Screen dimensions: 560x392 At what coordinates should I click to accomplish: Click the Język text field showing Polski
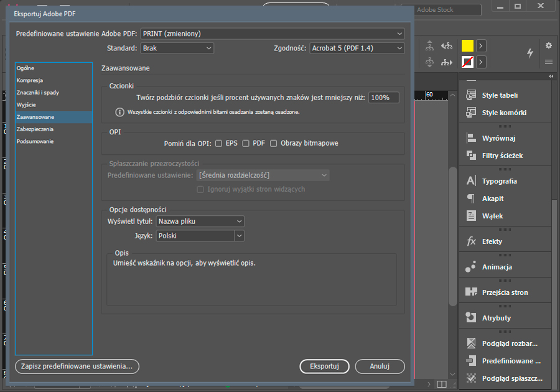point(195,236)
